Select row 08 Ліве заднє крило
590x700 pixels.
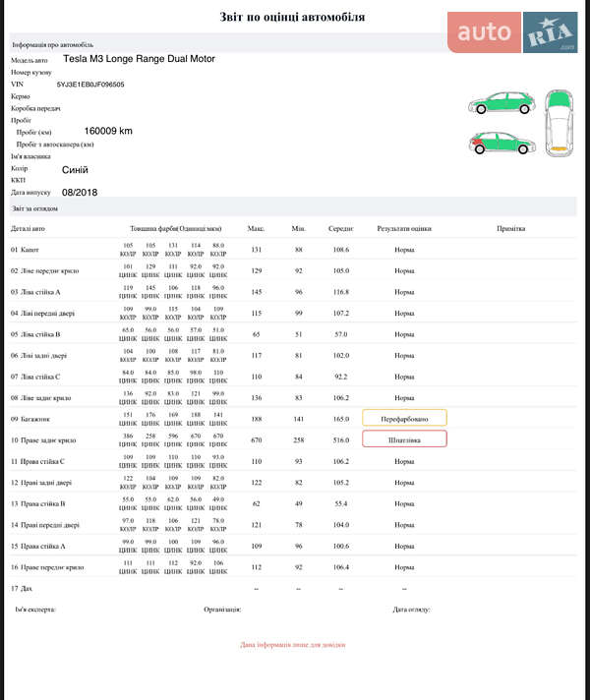tap(293, 397)
